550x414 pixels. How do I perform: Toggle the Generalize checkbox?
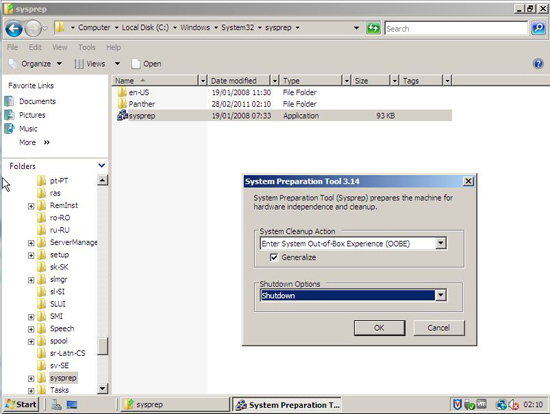pyautogui.click(x=274, y=258)
